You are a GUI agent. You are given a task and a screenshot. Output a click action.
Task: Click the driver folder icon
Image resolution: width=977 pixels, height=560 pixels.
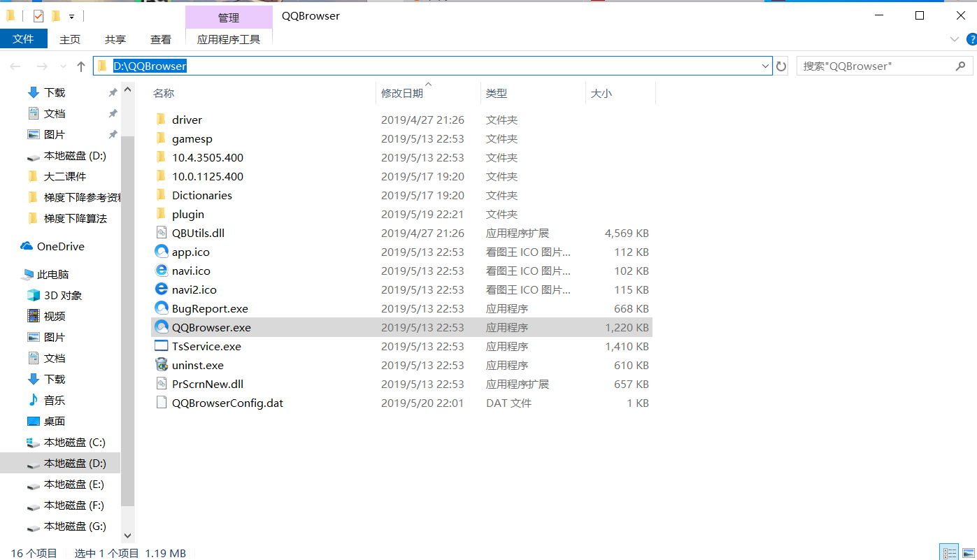[161, 120]
